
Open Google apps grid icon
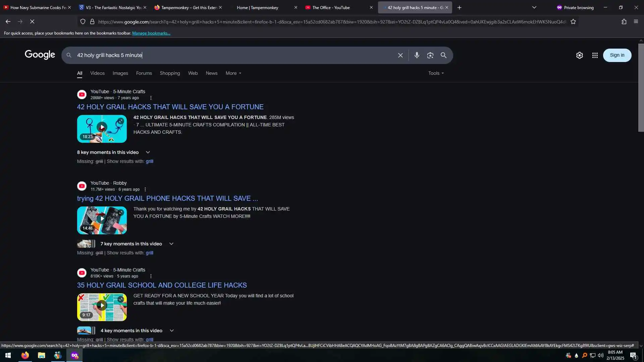coord(595,55)
